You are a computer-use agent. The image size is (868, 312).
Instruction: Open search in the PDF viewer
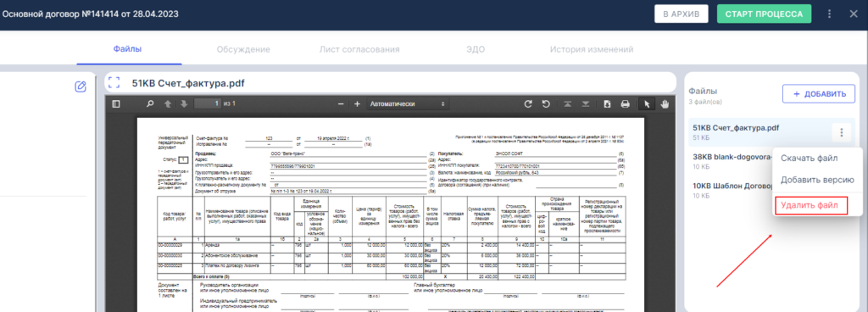[x=149, y=103]
